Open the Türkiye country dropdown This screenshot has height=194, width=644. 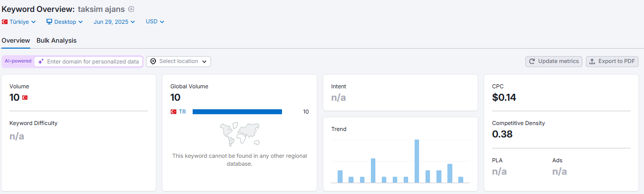(x=19, y=22)
